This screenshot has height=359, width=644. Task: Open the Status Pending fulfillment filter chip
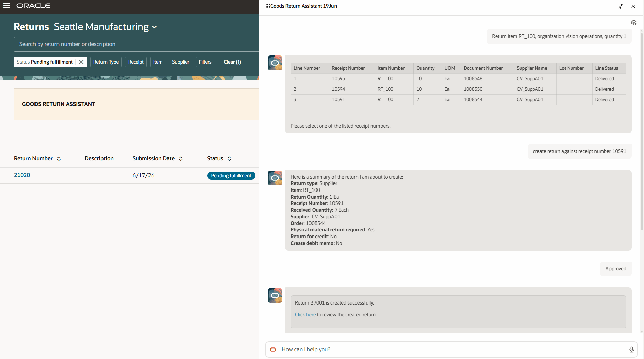click(45, 62)
